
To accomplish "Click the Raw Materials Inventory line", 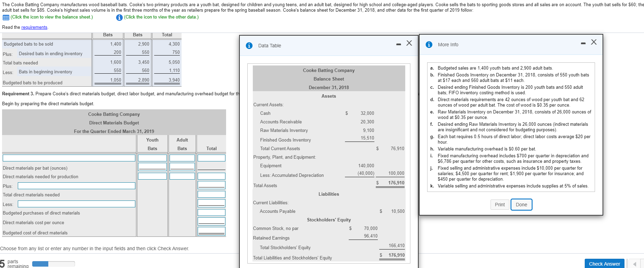I will (x=284, y=131).
